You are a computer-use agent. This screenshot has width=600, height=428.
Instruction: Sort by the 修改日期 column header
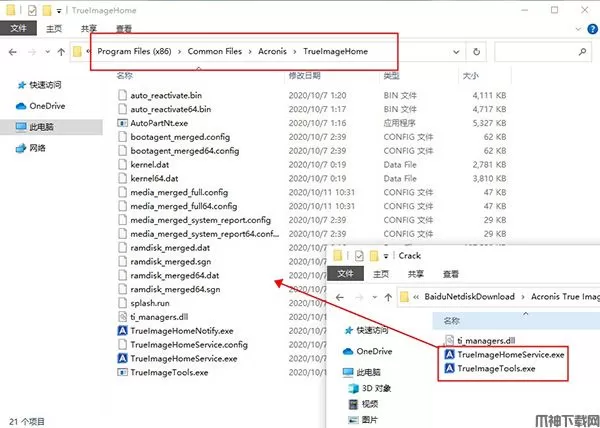tap(304, 76)
